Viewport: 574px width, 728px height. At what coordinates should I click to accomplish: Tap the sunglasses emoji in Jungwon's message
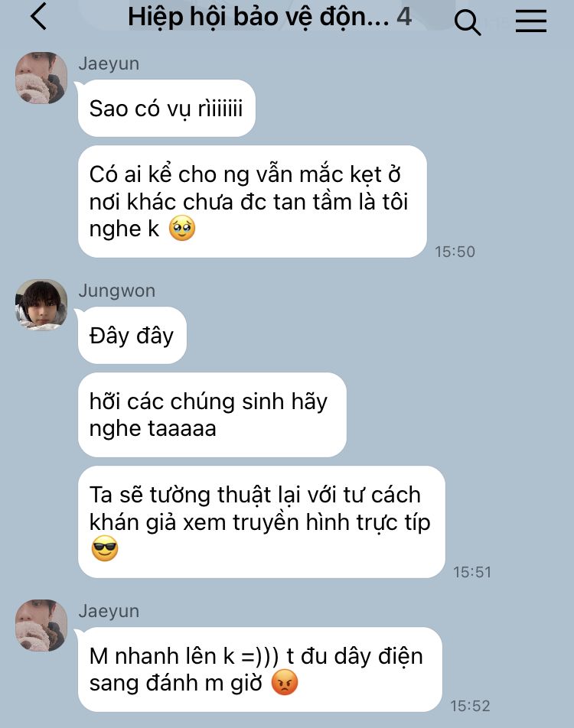tap(105, 548)
